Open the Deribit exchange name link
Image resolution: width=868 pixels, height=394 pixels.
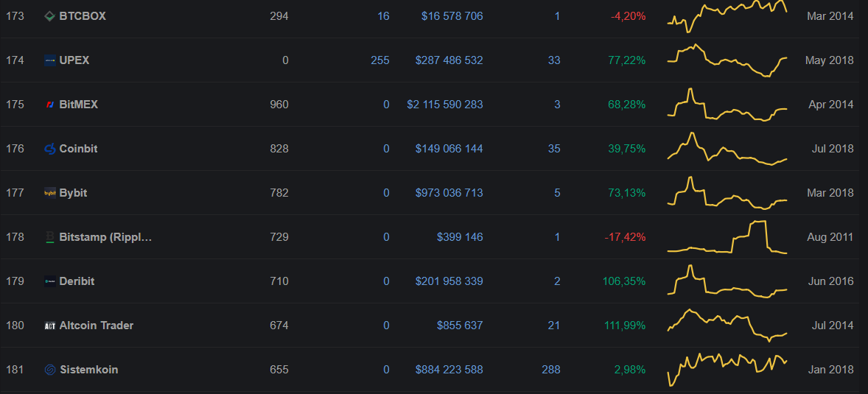77,281
